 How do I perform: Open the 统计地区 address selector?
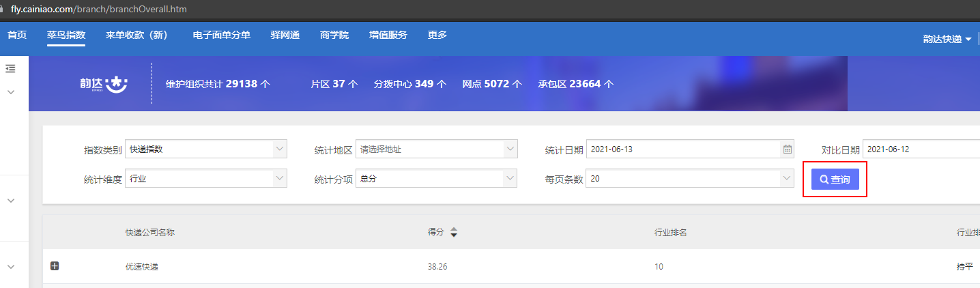pos(437,149)
